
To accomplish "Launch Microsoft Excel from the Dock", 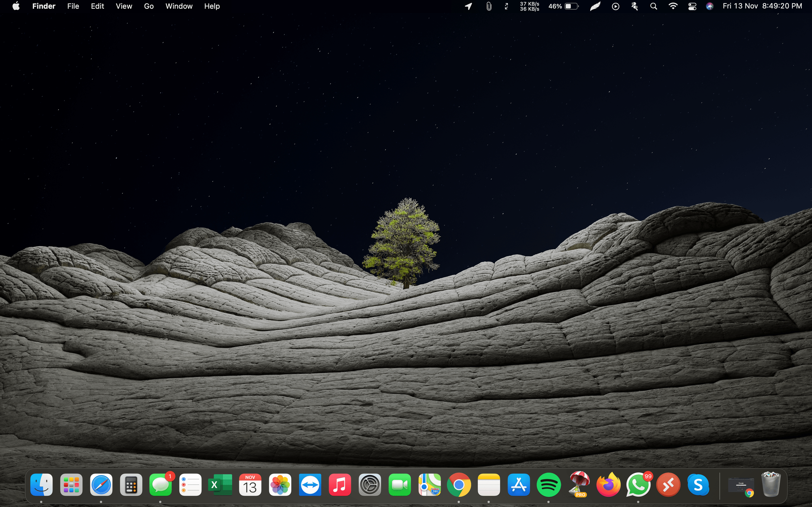I will [220, 485].
